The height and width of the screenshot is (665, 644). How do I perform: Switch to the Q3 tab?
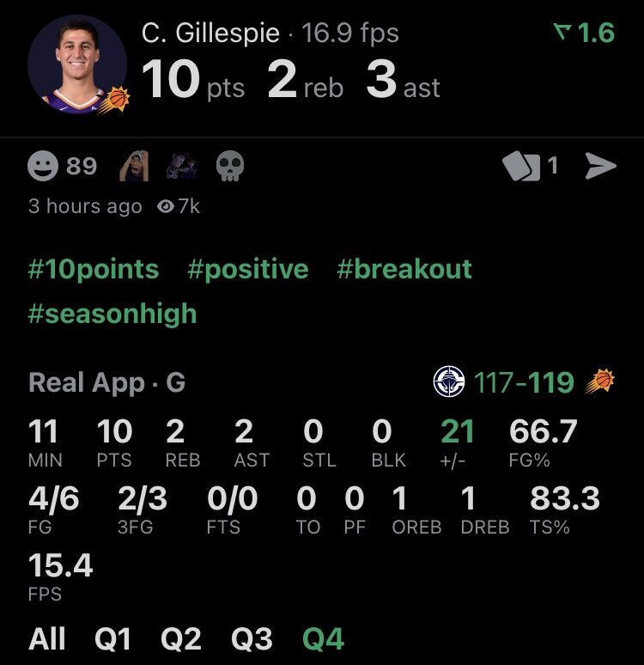252,638
